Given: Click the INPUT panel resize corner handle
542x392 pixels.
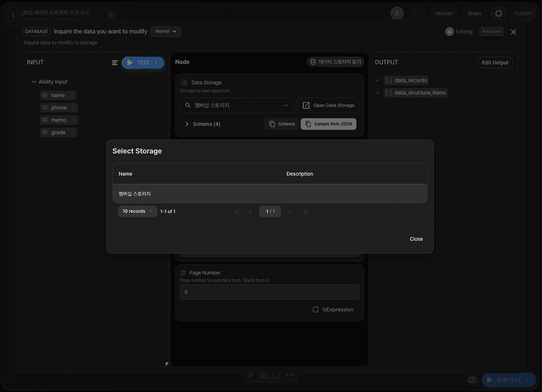Looking at the screenshot, I should pos(167,364).
